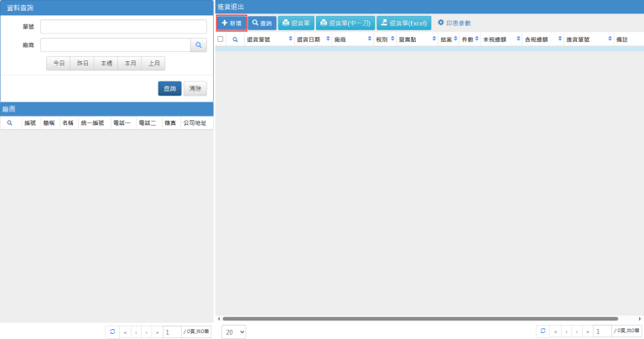Select the 本週 date shortcut
The width and height of the screenshot is (644, 339).
pos(106,63)
